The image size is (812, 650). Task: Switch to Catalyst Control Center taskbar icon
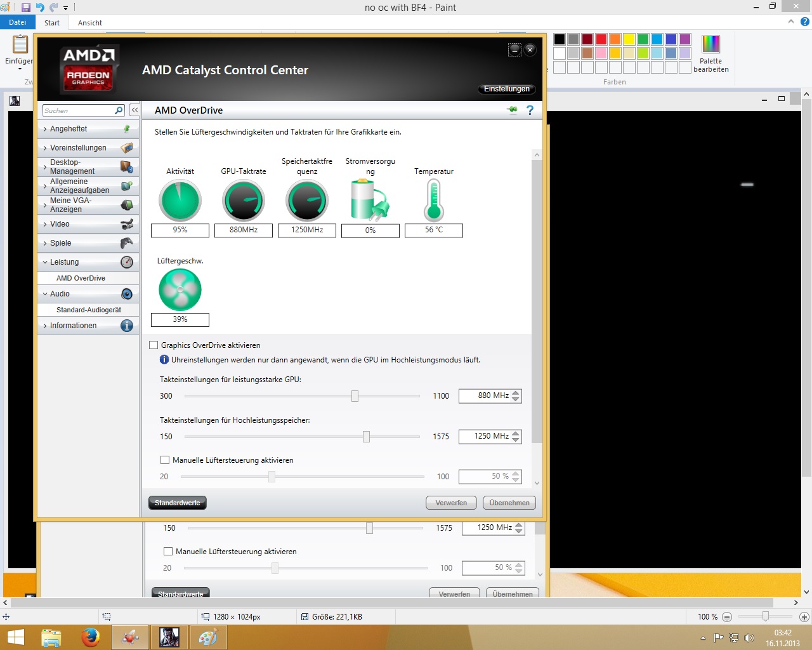tap(130, 637)
